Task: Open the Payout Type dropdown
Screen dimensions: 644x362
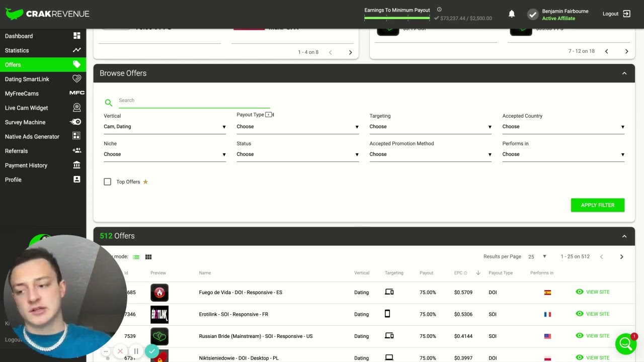Action: click(x=297, y=127)
